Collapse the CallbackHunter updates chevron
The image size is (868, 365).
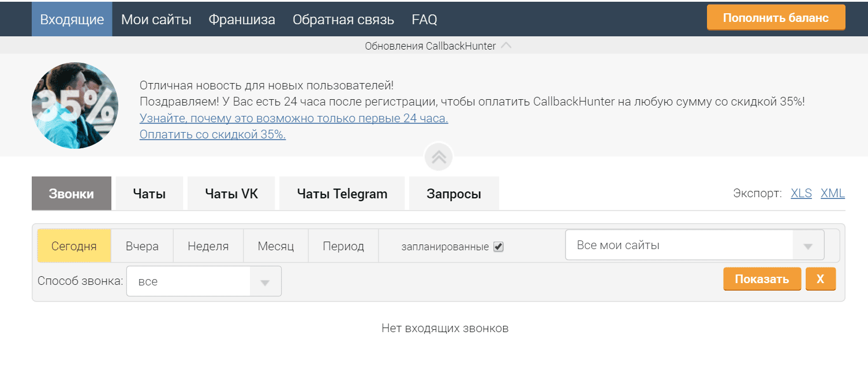[506, 46]
